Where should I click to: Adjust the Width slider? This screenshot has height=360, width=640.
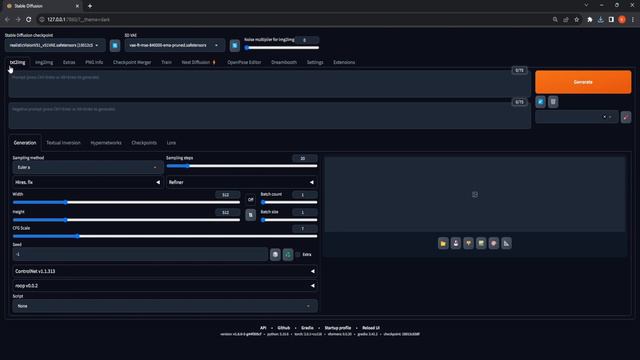click(126, 202)
